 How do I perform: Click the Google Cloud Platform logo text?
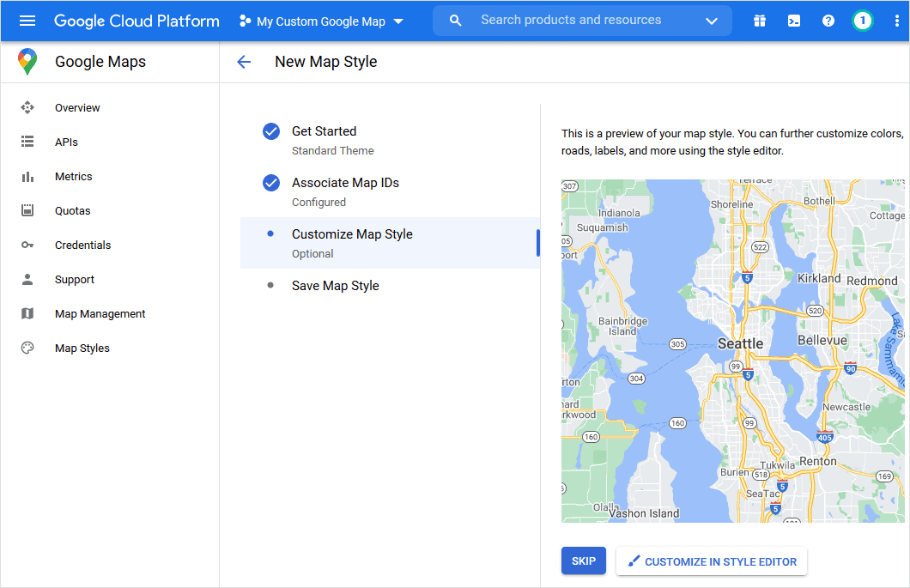click(136, 21)
